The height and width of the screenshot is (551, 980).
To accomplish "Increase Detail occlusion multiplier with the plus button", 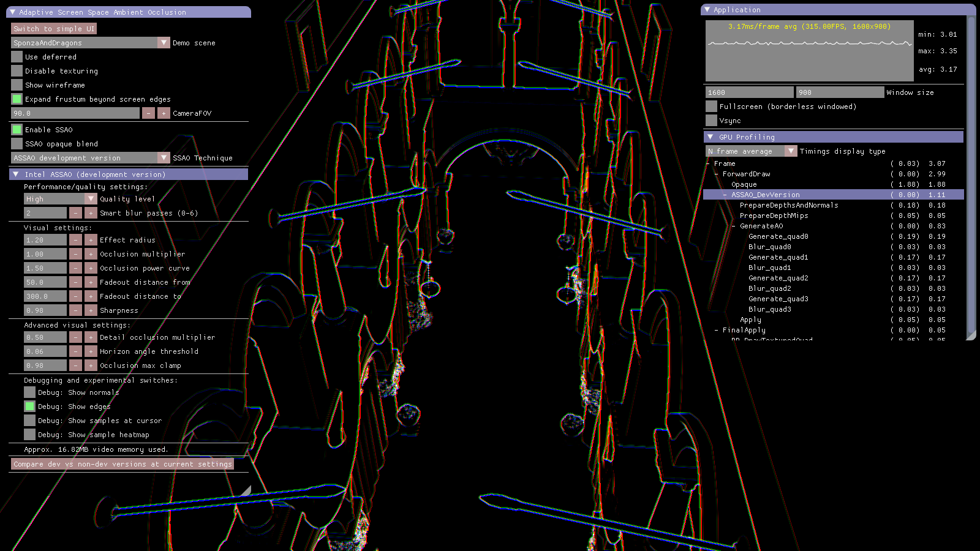I will pos(90,337).
